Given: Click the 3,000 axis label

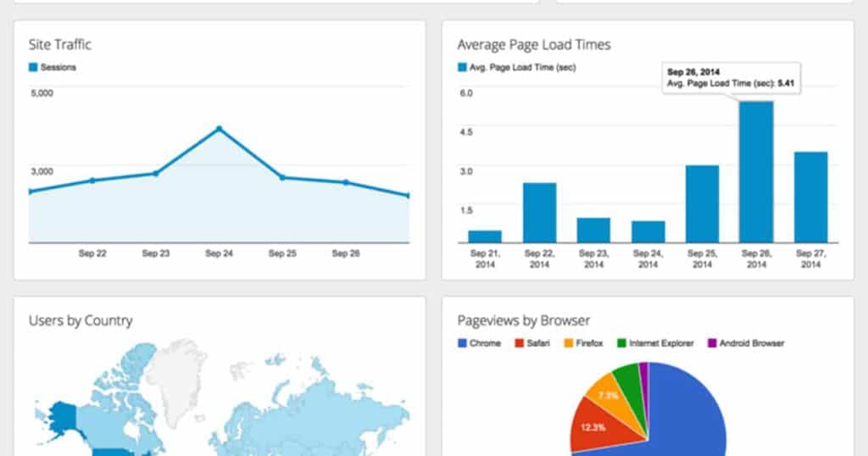Looking at the screenshot, I should [x=42, y=171].
